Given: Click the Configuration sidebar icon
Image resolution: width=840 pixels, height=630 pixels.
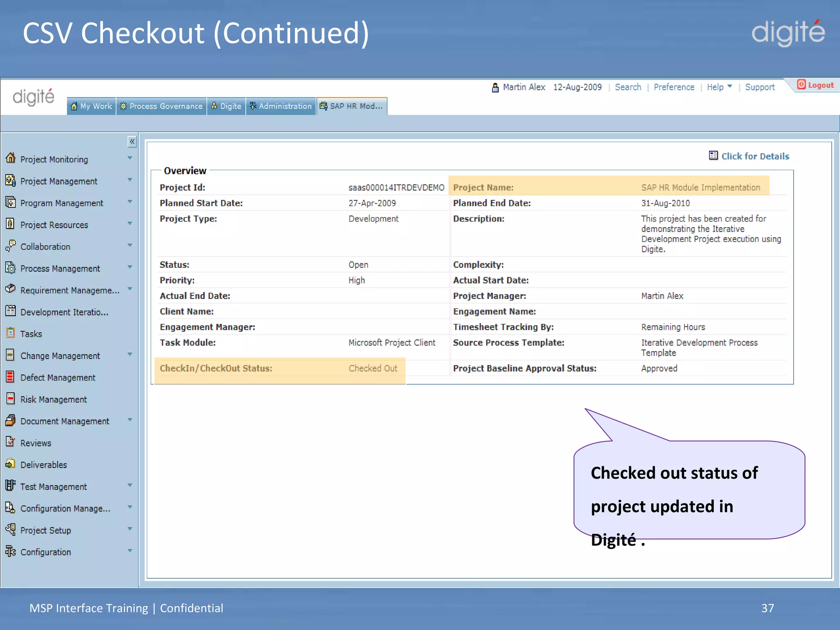Looking at the screenshot, I should [x=11, y=551].
